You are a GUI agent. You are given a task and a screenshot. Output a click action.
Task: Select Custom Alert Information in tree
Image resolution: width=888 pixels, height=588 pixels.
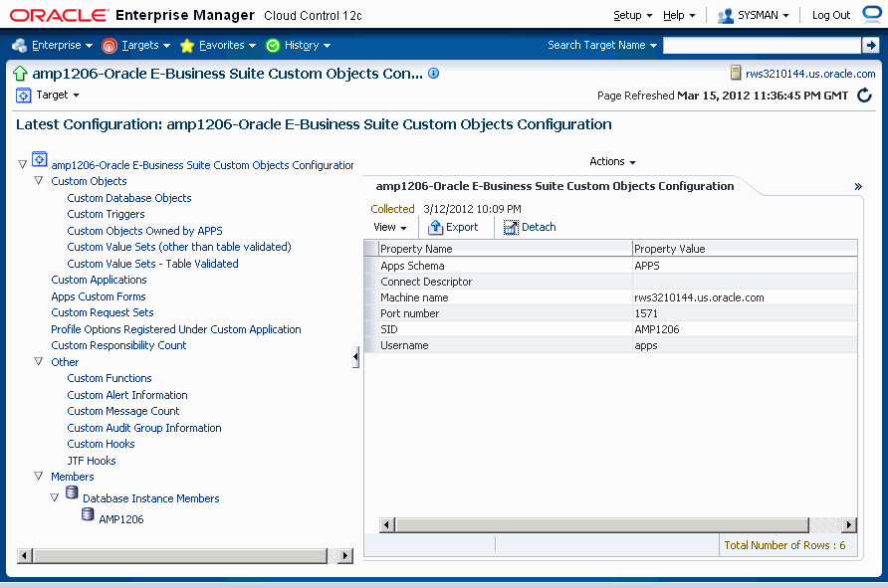(126, 395)
